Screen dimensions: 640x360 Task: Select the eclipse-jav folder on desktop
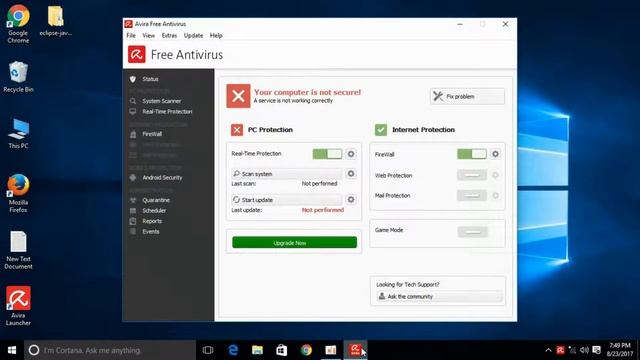coord(56,20)
